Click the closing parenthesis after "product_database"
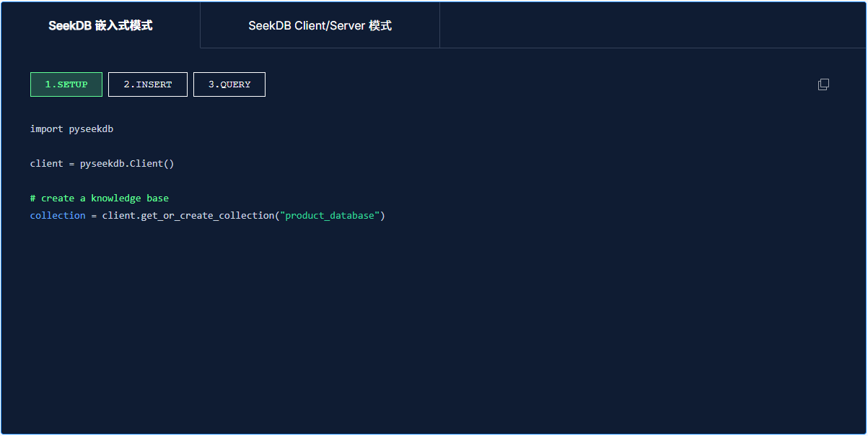868x436 pixels. (383, 216)
